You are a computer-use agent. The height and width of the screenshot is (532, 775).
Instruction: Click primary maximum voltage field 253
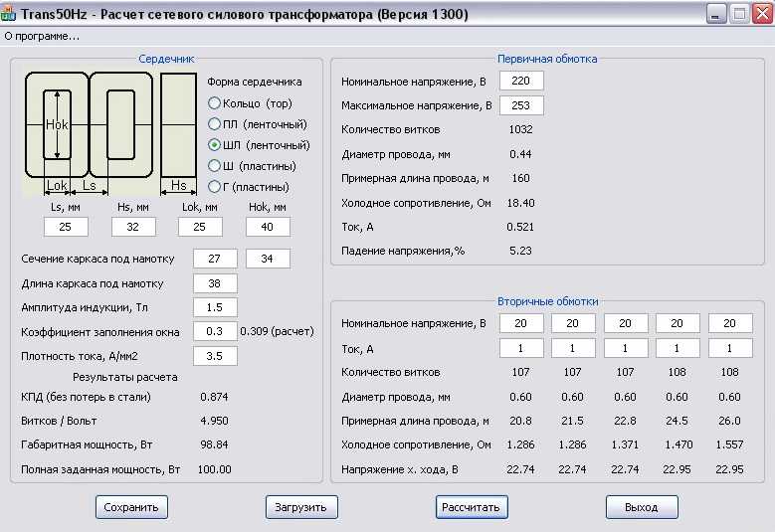pyautogui.click(x=521, y=105)
